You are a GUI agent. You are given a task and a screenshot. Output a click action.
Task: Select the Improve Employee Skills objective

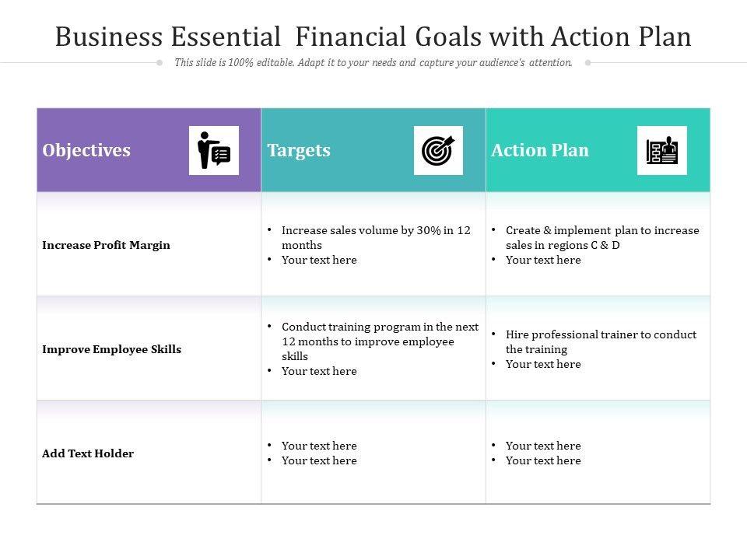pyautogui.click(x=111, y=349)
